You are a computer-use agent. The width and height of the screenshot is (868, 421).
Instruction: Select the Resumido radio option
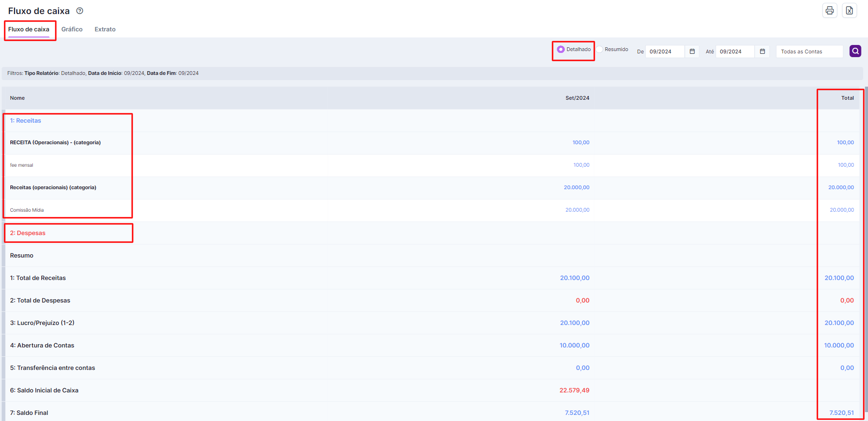[599, 49]
